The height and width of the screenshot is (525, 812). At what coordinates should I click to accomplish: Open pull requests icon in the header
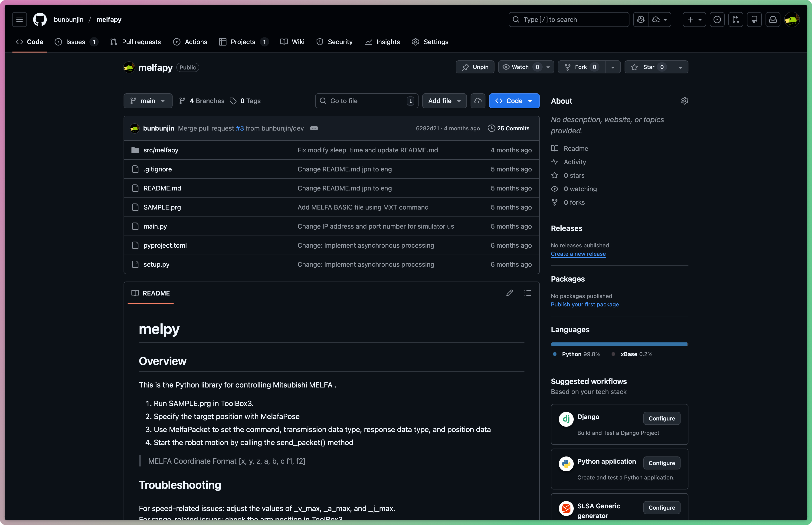coord(736,20)
